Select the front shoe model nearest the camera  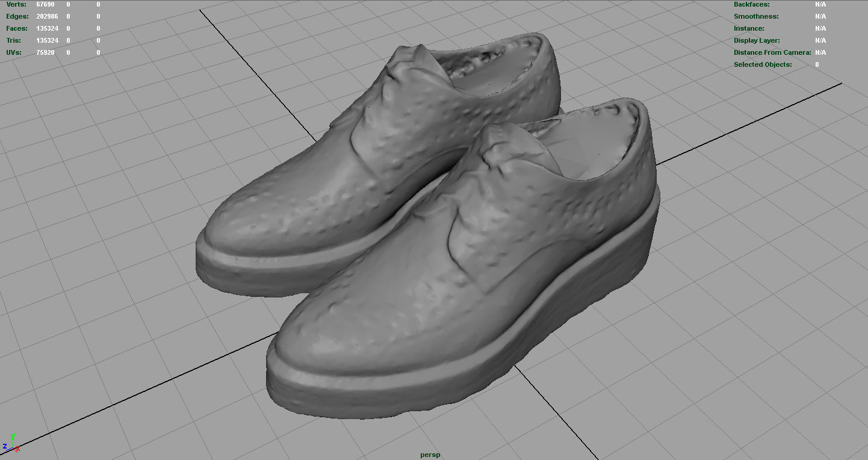coord(463,259)
